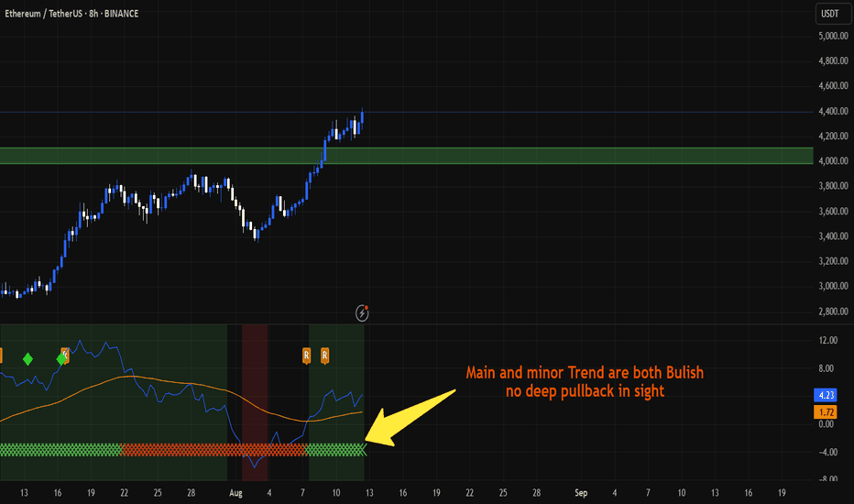Click the 5,000.00 price axis label
This screenshot has height=504, width=854.
[833, 36]
